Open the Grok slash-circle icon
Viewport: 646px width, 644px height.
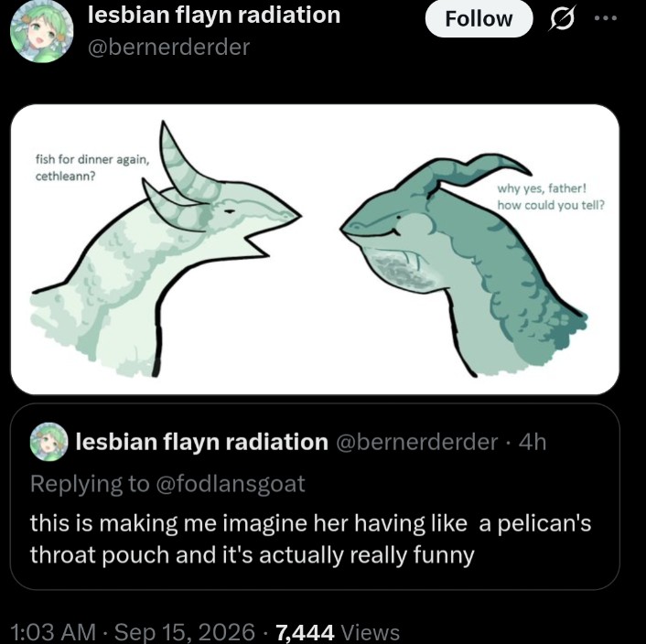click(x=561, y=19)
